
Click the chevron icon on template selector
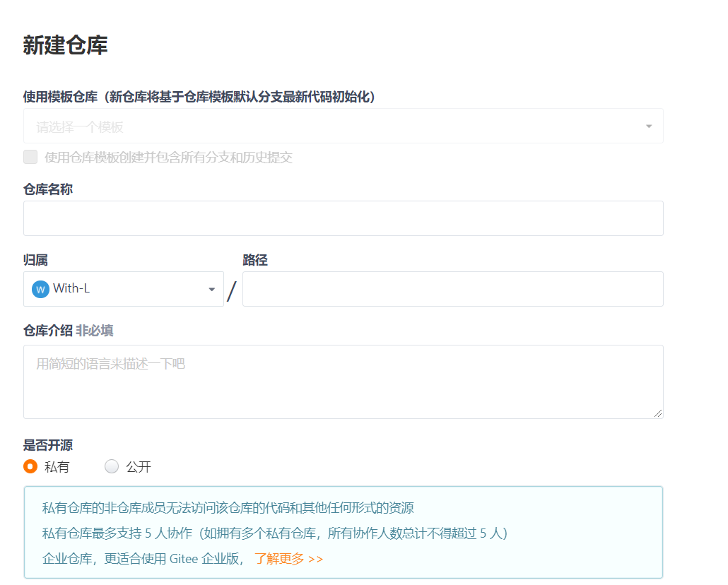[648, 126]
